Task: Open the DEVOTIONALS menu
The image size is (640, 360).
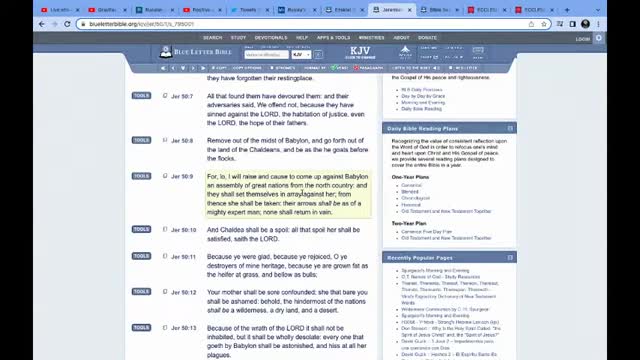Action: point(271,38)
